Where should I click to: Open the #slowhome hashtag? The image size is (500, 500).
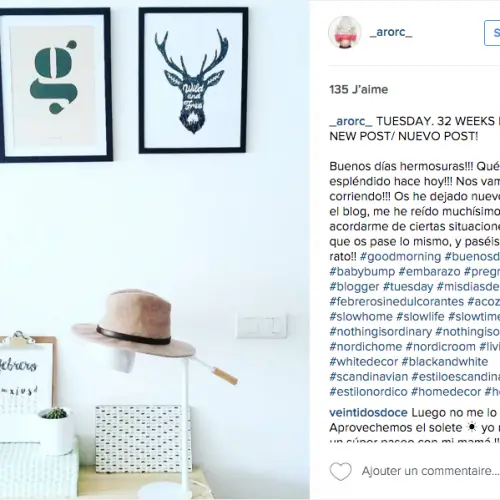pos(361,316)
